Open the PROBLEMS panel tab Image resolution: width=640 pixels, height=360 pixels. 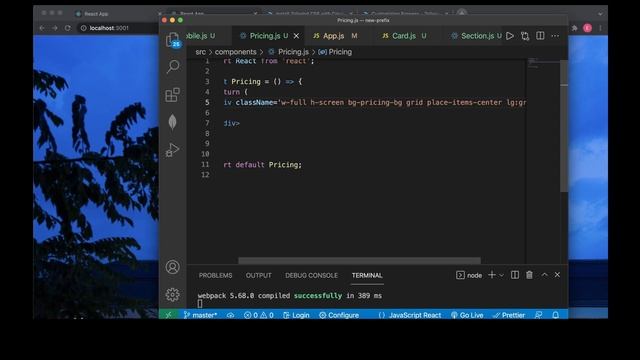coord(216,276)
